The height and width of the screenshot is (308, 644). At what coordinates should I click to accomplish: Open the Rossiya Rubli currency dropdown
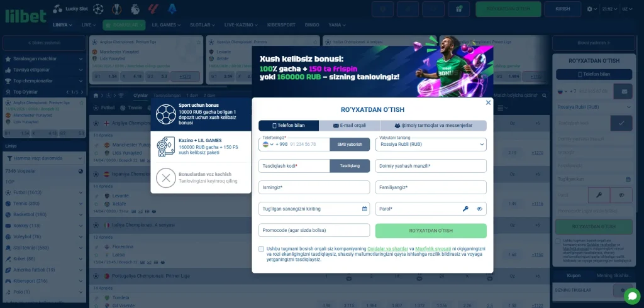(x=431, y=145)
